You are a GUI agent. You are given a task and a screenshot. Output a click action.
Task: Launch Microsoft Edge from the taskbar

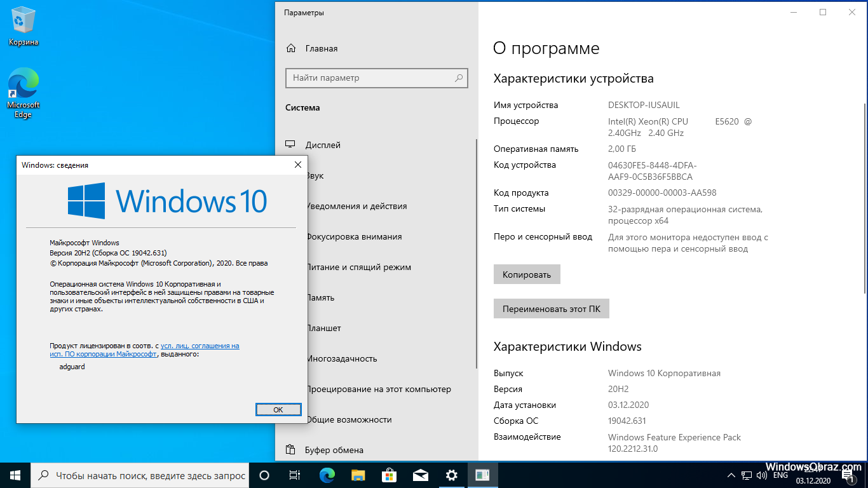pyautogui.click(x=327, y=475)
